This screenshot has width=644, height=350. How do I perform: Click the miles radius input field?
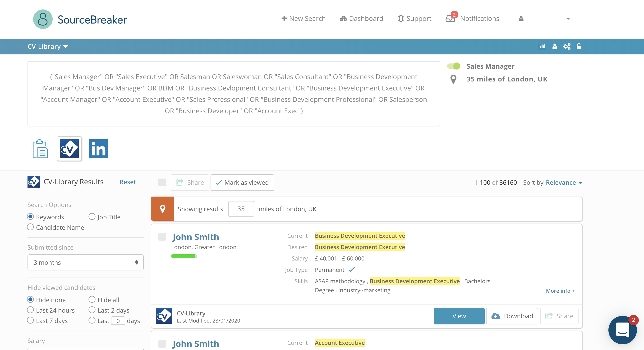click(x=241, y=209)
